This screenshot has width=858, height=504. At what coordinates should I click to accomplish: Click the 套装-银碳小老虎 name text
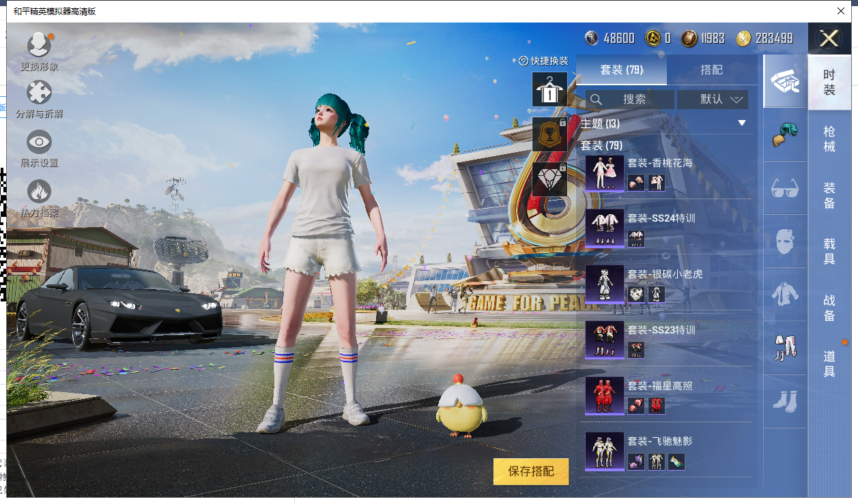665,274
